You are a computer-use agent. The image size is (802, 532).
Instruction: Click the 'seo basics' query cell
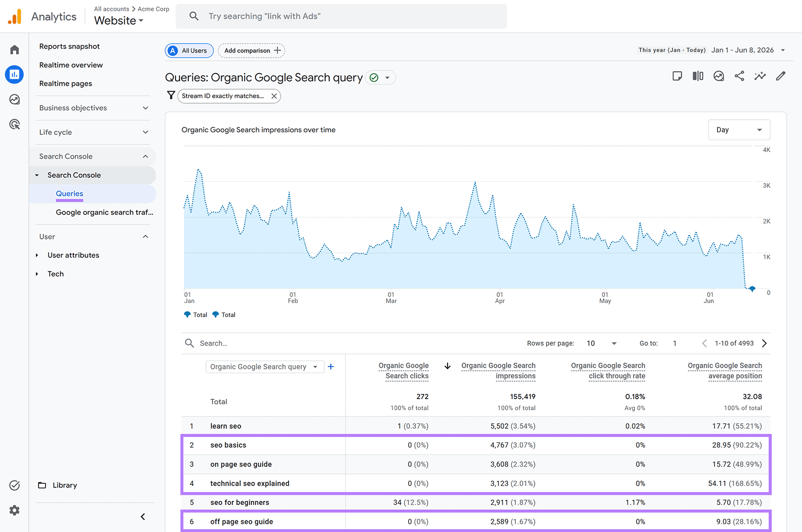228,445
